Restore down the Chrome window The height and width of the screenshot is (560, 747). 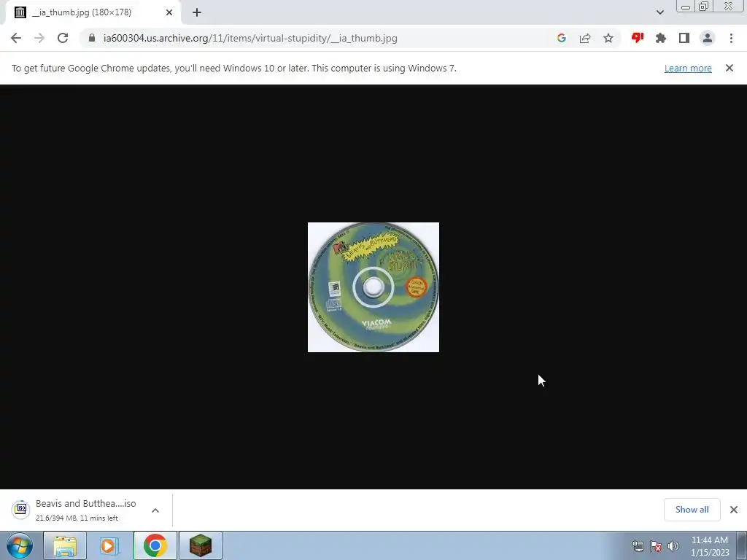(x=704, y=7)
